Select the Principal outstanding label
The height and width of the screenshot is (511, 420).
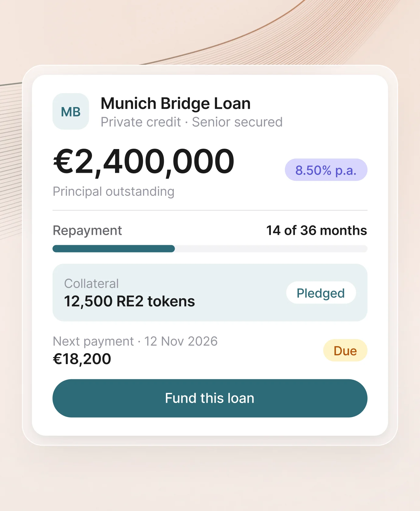114,192
